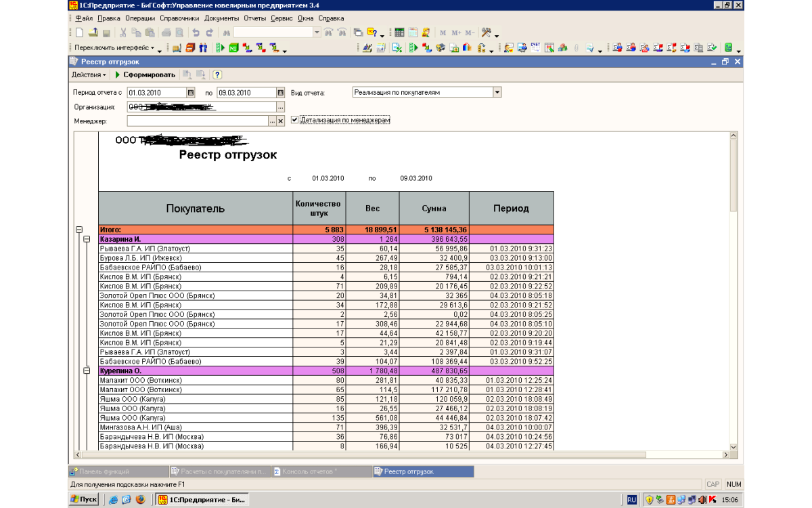The image size is (812, 508).
Task: Open the Вид отчета dropdown list
Action: click(x=497, y=92)
